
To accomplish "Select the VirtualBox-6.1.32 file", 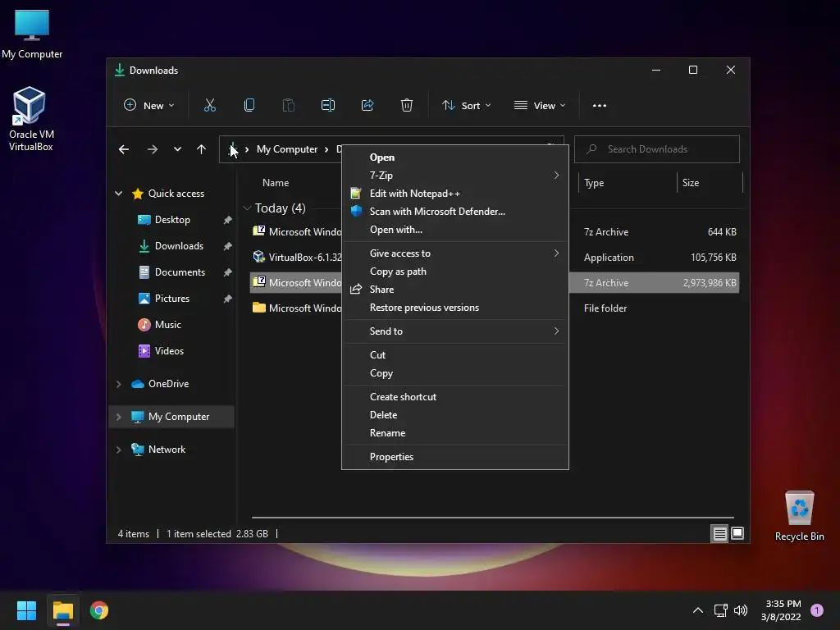I will tap(296, 257).
